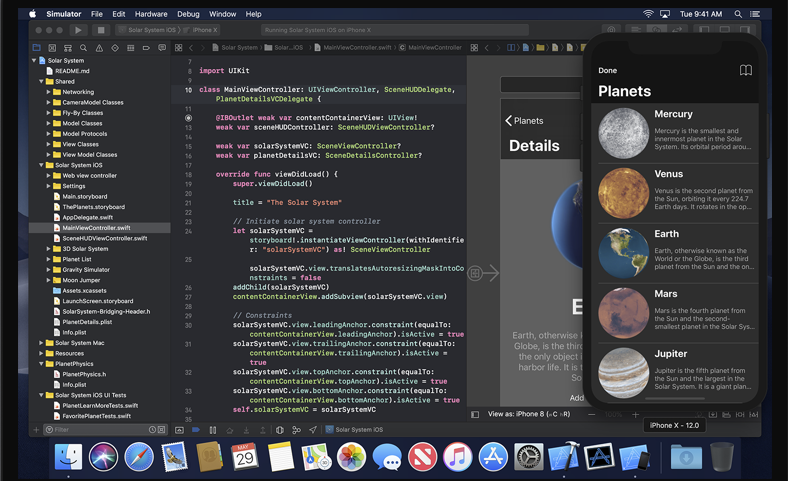Image resolution: width=788 pixels, height=481 pixels.
Task: Open the Breakpoint navigator icon
Action: coord(146,48)
